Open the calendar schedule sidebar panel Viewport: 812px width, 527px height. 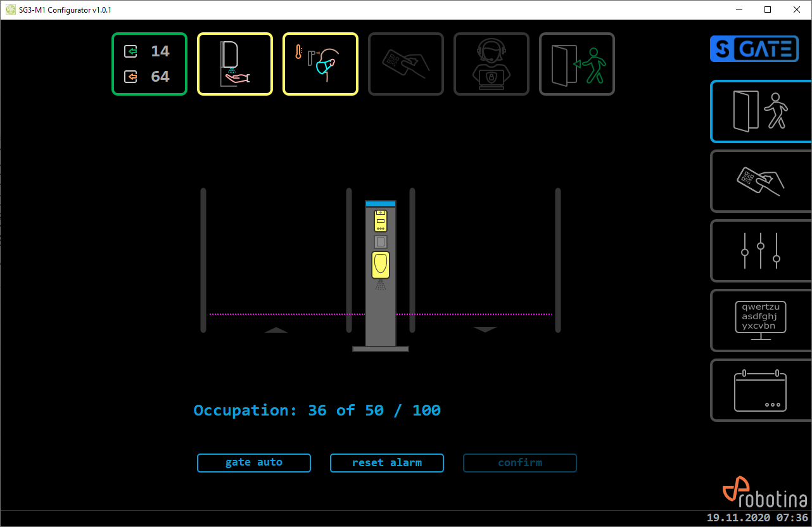761,390
